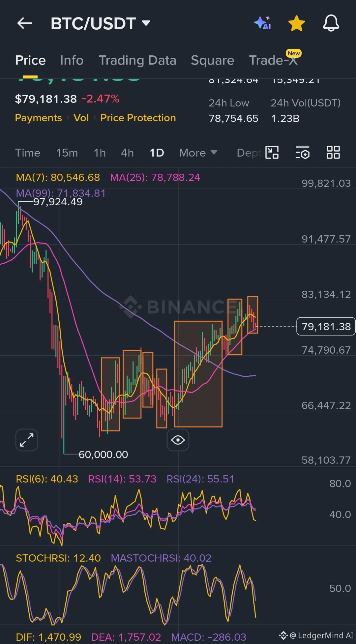
Task: Open the BTC/USDT pair selector dropdown
Action: pyautogui.click(x=101, y=23)
